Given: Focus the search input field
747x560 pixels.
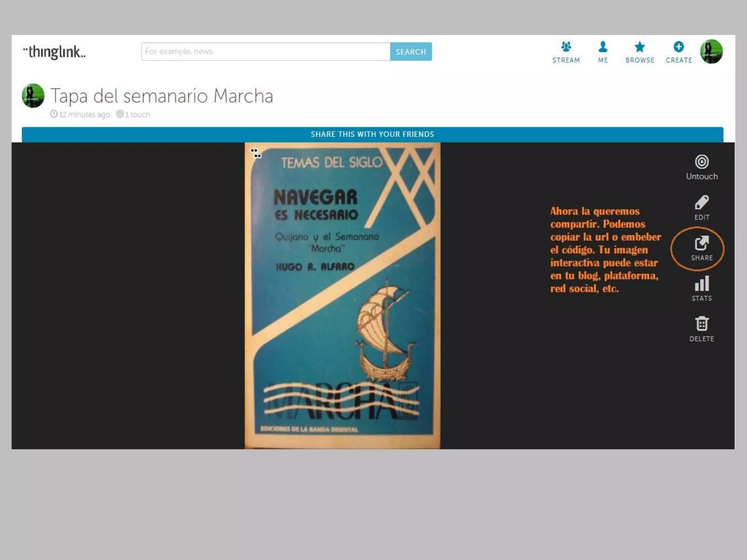Looking at the screenshot, I should pyautogui.click(x=266, y=51).
